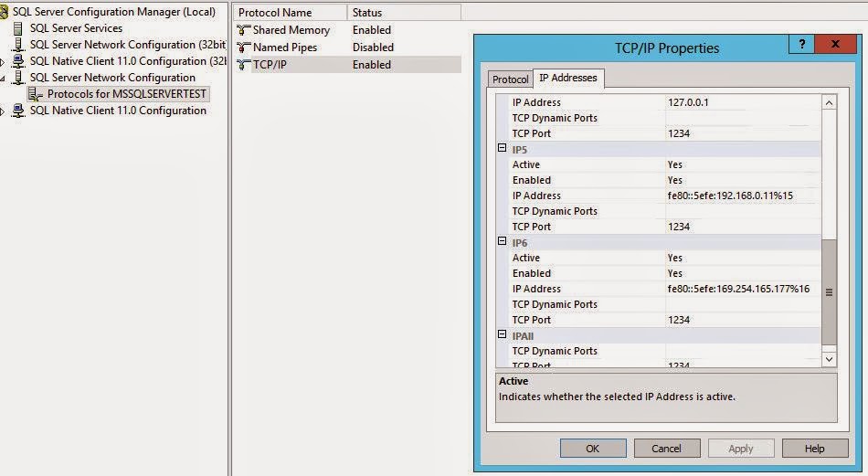The width and height of the screenshot is (868, 476).
Task: Expand the SQL Native Client 11.0 Configuration node
Action: click(x=2, y=111)
